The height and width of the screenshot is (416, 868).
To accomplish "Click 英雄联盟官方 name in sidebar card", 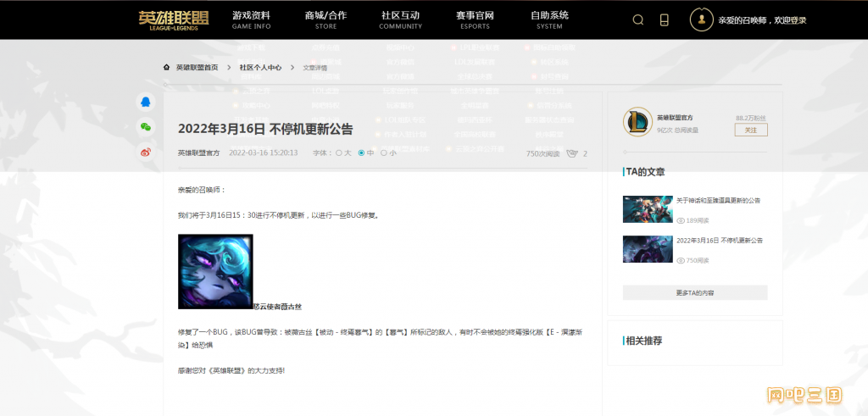I will tap(675, 118).
